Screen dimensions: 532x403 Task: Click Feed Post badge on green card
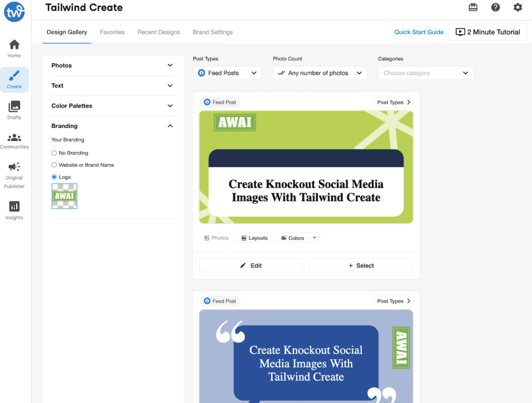220,102
